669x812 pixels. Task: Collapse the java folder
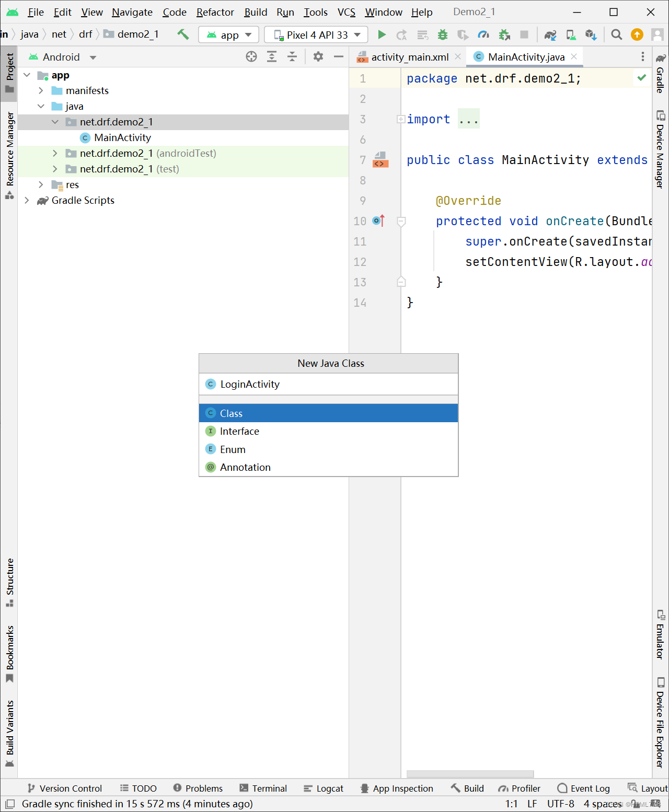click(x=41, y=107)
